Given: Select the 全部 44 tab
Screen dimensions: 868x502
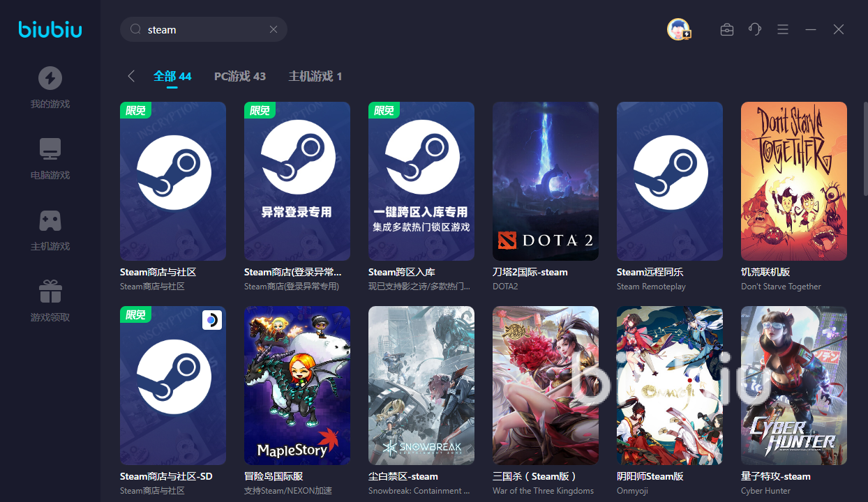Looking at the screenshot, I should tap(172, 76).
